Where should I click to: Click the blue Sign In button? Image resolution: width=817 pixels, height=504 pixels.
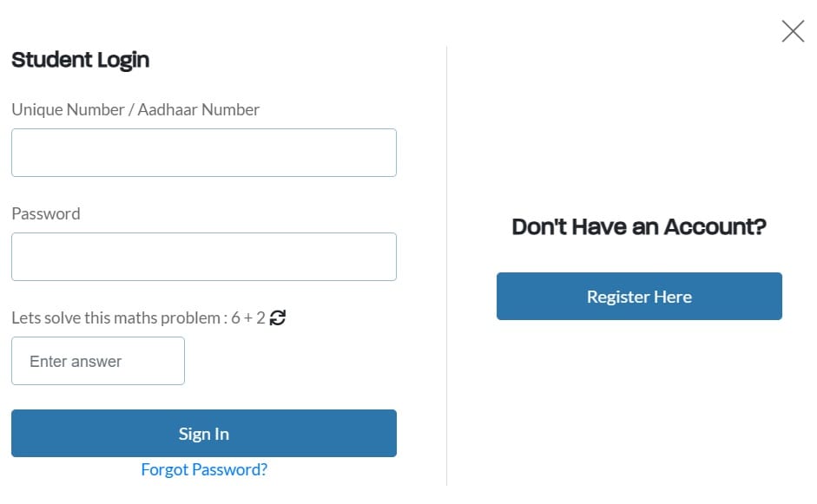[203, 433]
